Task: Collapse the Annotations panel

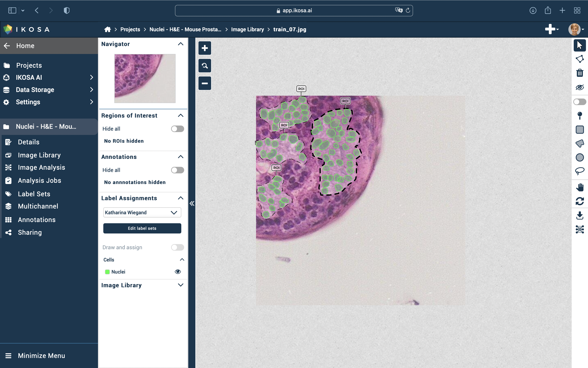Action: (180, 157)
